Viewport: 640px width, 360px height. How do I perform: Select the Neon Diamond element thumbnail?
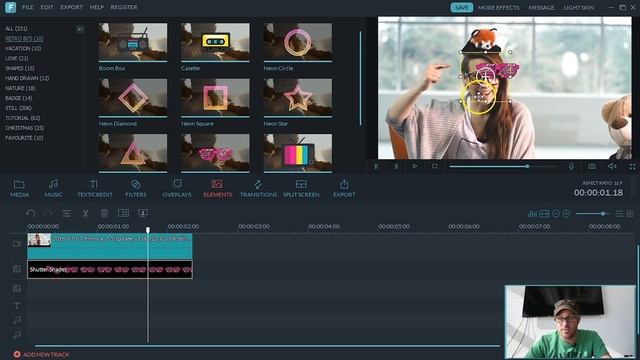(x=133, y=98)
